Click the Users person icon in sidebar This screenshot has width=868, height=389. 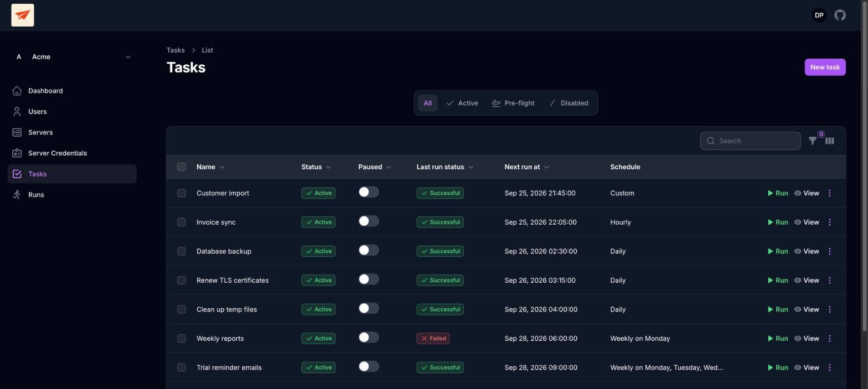click(x=17, y=112)
